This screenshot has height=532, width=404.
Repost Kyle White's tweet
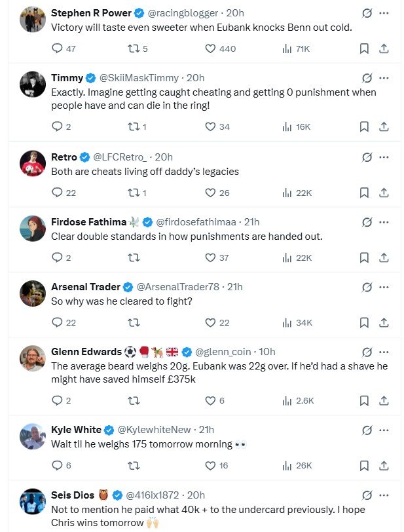pyautogui.click(x=134, y=465)
